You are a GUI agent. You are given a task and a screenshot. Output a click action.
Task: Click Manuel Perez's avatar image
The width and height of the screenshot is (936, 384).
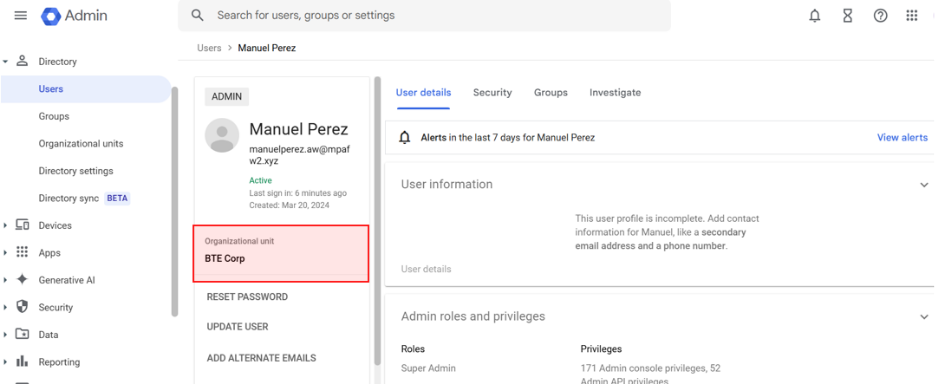pos(222,136)
